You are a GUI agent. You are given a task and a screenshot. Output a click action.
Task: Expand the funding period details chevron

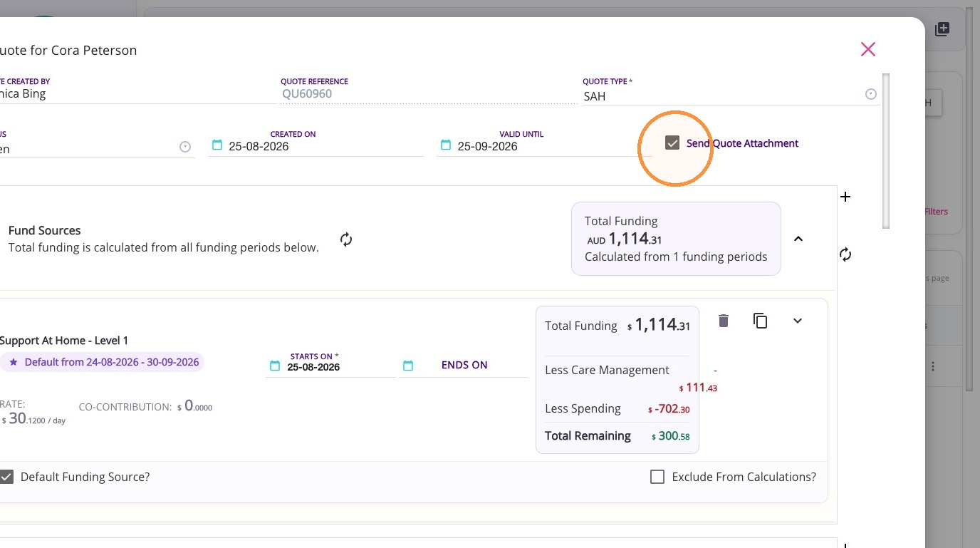pos(798,321)
